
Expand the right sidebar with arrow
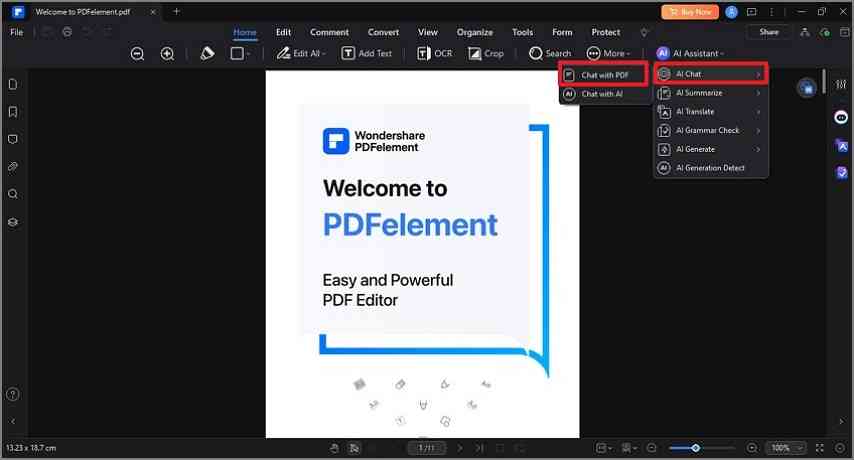(x=841, y=421)
